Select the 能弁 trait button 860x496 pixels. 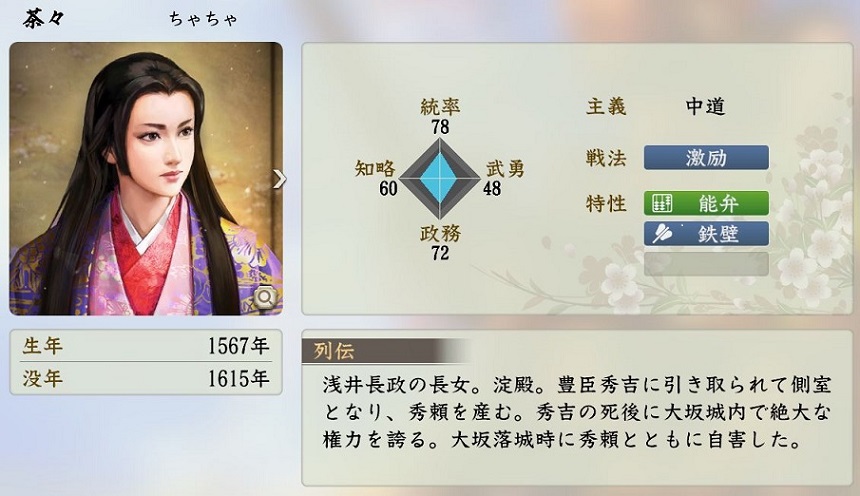click(x=706, y=204)
